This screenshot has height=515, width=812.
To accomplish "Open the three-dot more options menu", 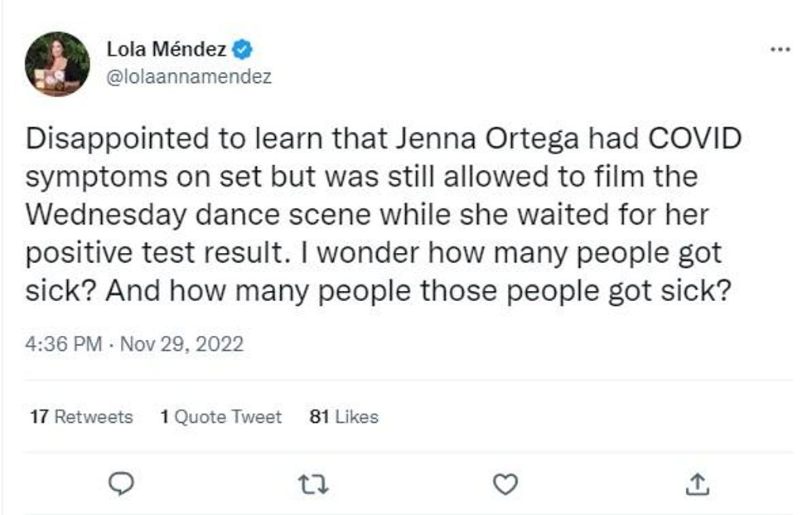I will pyautogui.click(x=780, y=49).
